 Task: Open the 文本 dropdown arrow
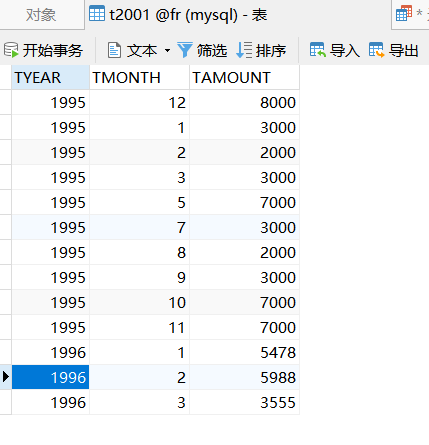tap(167, 51)
